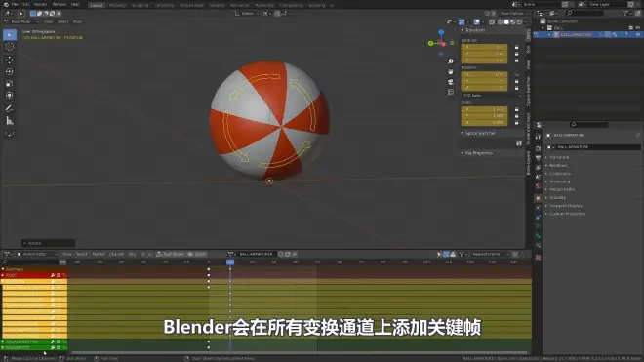Screen dimensions: 644x362
Task: Select material preview shading
Action: click(513, 21)
